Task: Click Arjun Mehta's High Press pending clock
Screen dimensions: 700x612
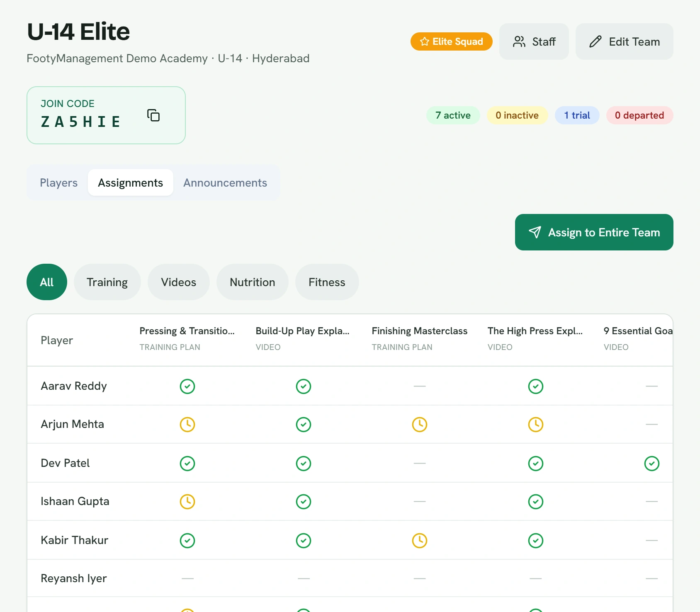Action: tap(536, 424)
